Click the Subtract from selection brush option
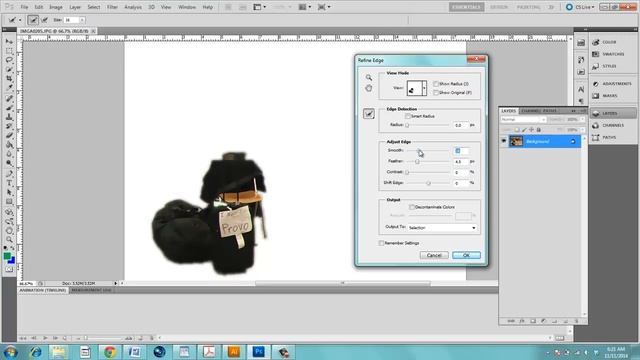Viewport: 640px width, 360px height. pyautogui.click(x=44, y=20)
